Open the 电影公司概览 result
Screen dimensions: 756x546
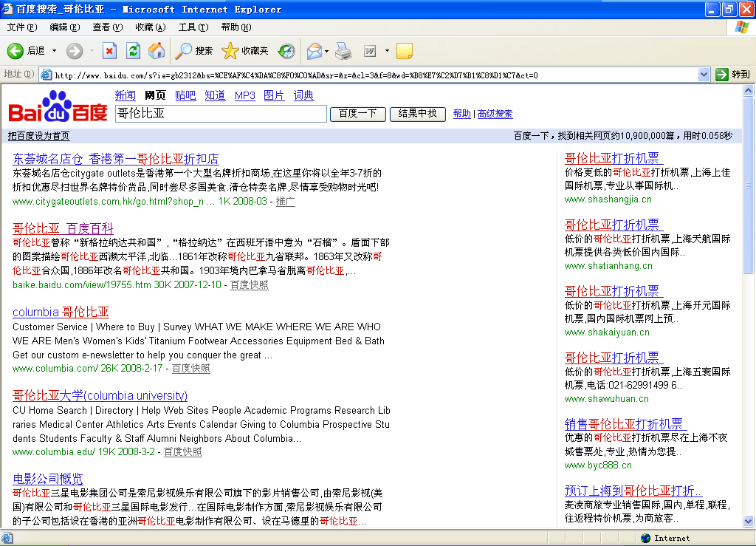[x=48, y=479]
